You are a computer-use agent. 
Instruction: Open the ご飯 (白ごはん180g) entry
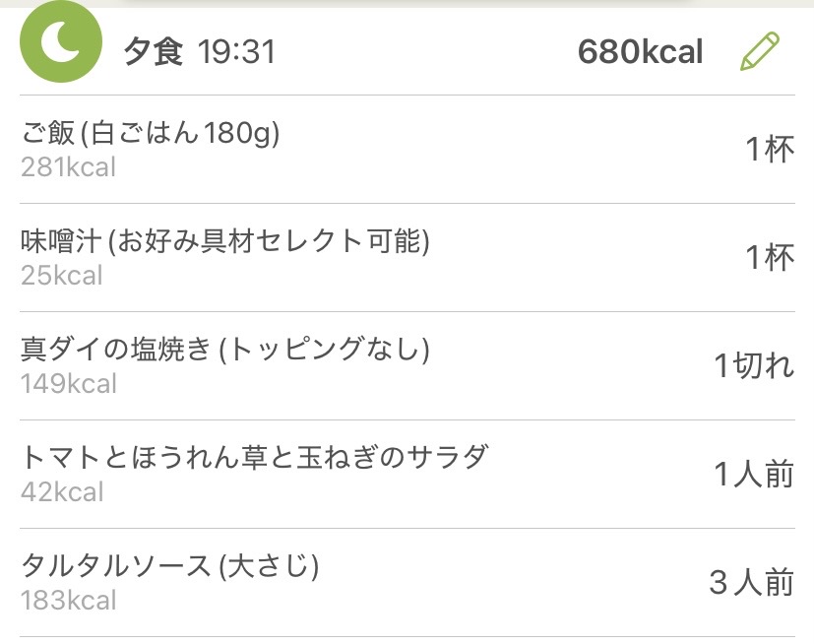pos(151,133)
